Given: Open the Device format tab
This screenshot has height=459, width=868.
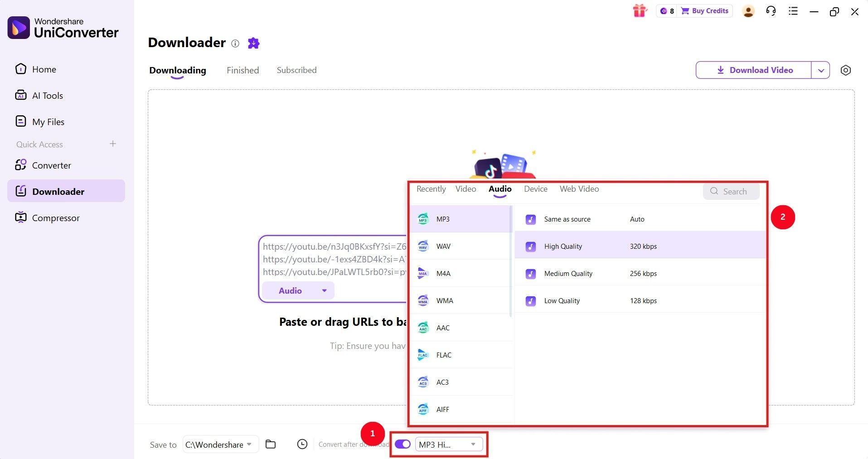Looking at the screenshot, I should tap(535, 189).
